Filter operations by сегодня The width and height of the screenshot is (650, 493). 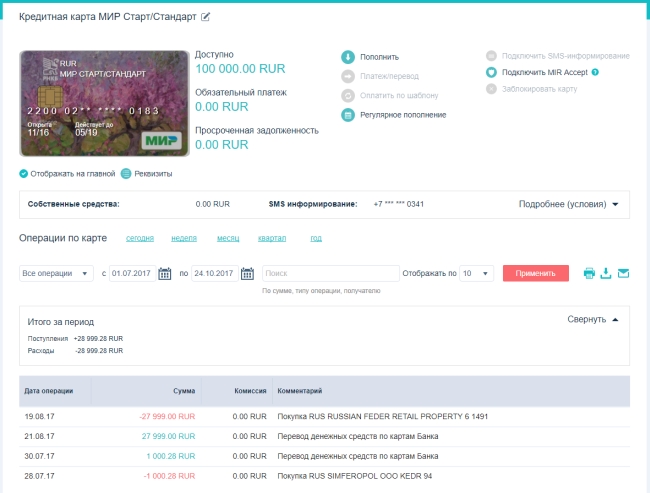pos(140,238)
